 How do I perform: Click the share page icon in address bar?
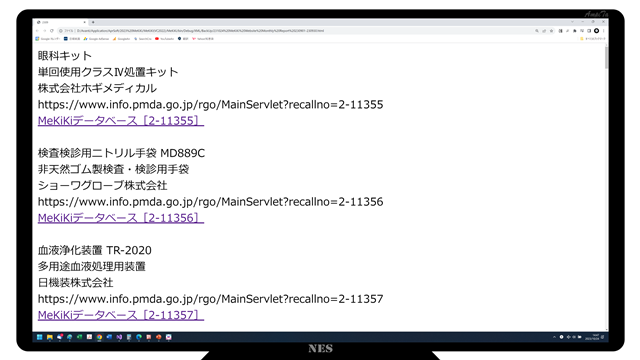pyautogui.click(x=544, y=31)
